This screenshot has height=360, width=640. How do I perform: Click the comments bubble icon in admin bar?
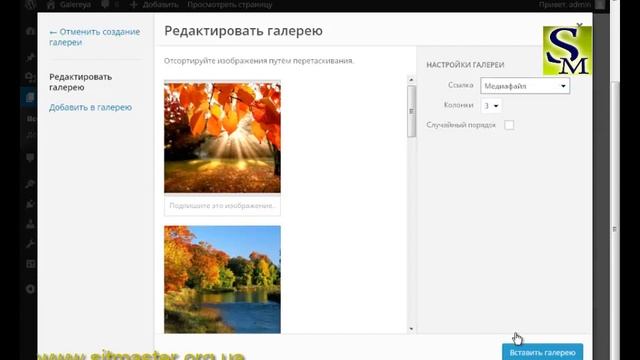click(105, 4)
